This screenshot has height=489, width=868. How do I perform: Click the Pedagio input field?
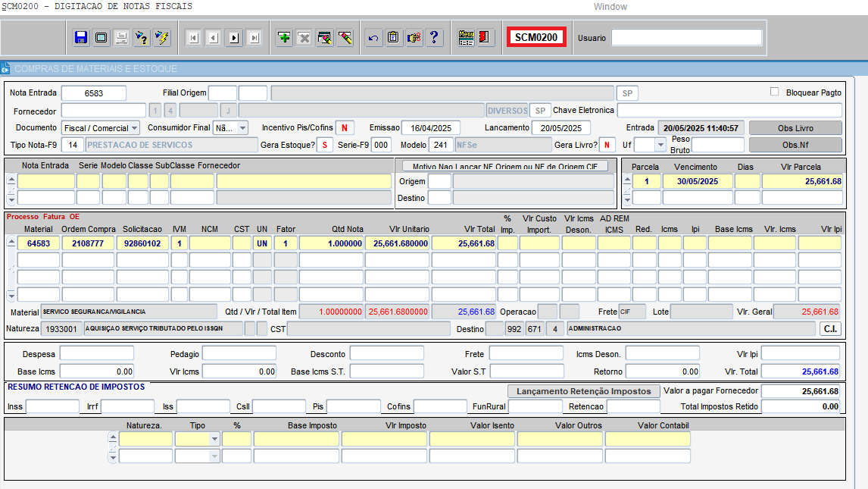click(239, 353)
